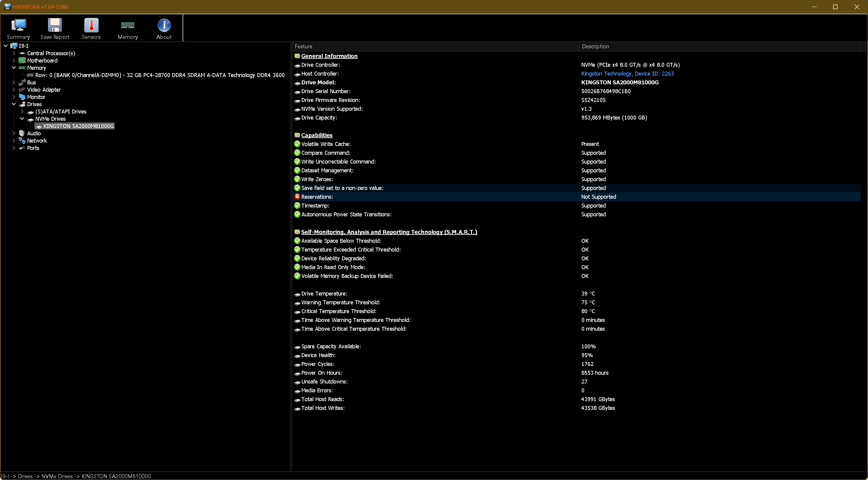The image size is (868, 480).
Task: Click the Reservations Not Supported value
Action: tap(598, 197)
